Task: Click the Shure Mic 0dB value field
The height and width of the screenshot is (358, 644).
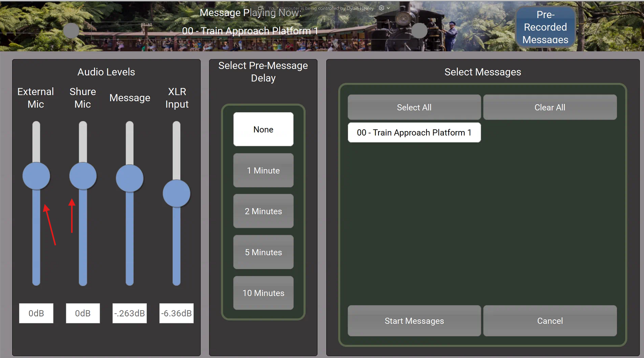Action: [83, 313]
